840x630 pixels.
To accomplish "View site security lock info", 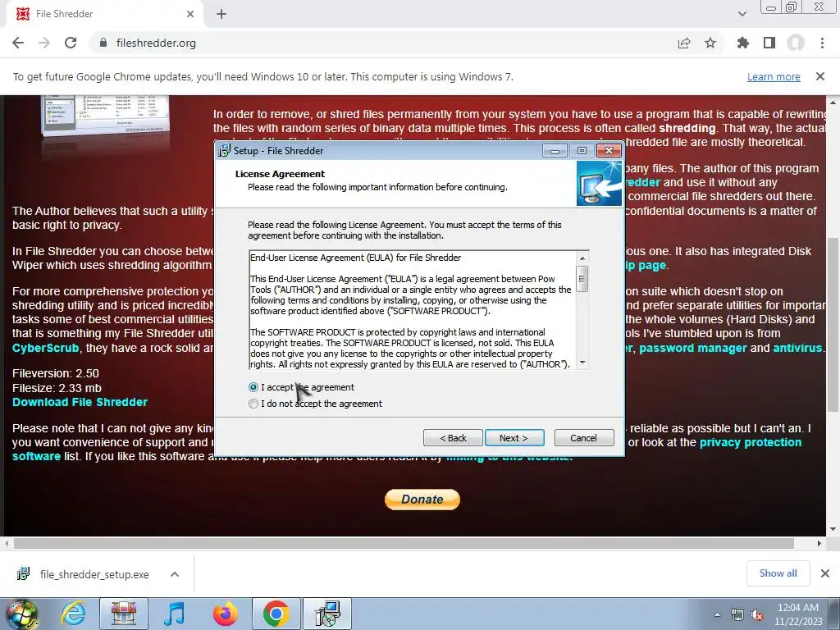I will point(103,43).
